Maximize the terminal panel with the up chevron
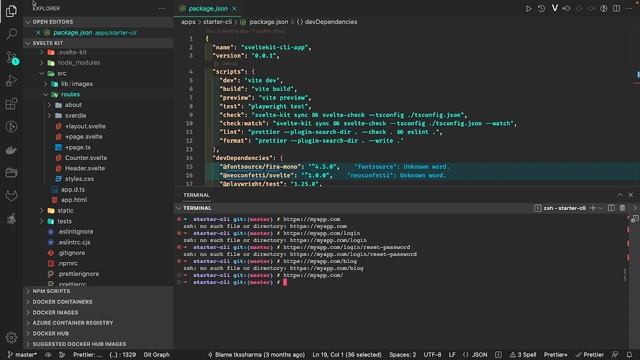This screenshot has width=640, height=360. tap(620, 195)
